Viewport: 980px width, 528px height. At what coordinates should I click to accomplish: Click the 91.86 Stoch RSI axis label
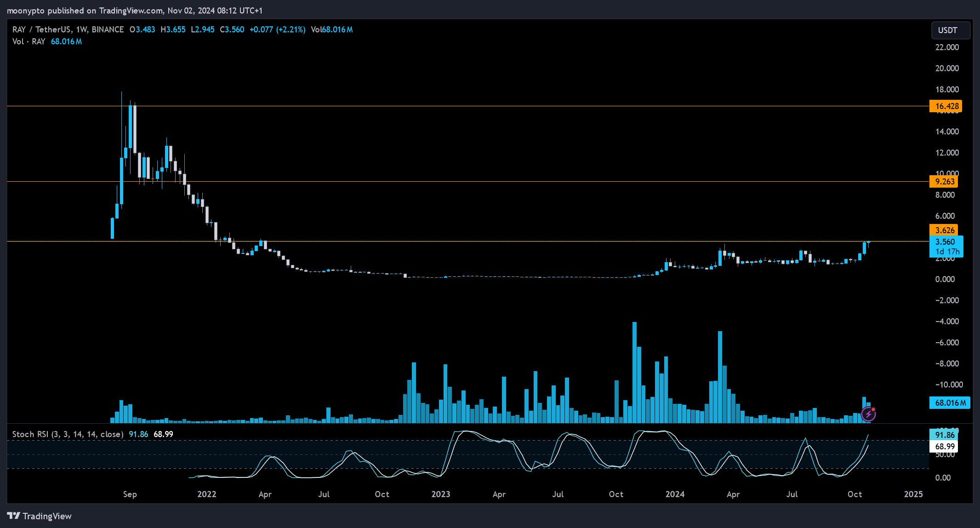coord(944,435)
